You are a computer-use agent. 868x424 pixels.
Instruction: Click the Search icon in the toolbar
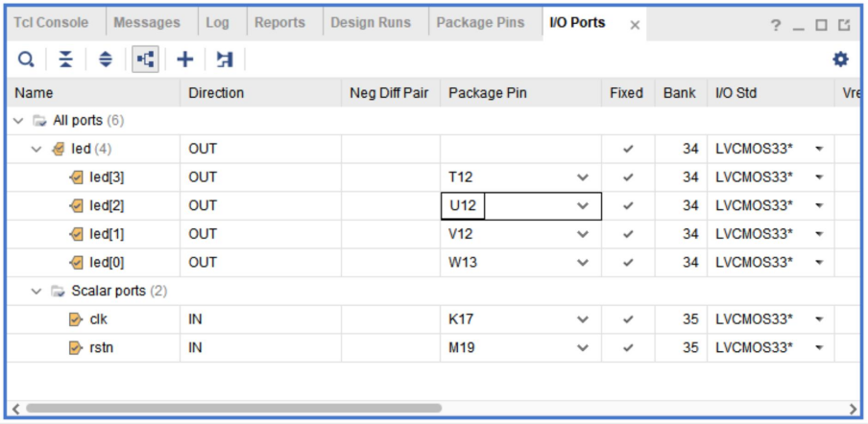[27, 59]
